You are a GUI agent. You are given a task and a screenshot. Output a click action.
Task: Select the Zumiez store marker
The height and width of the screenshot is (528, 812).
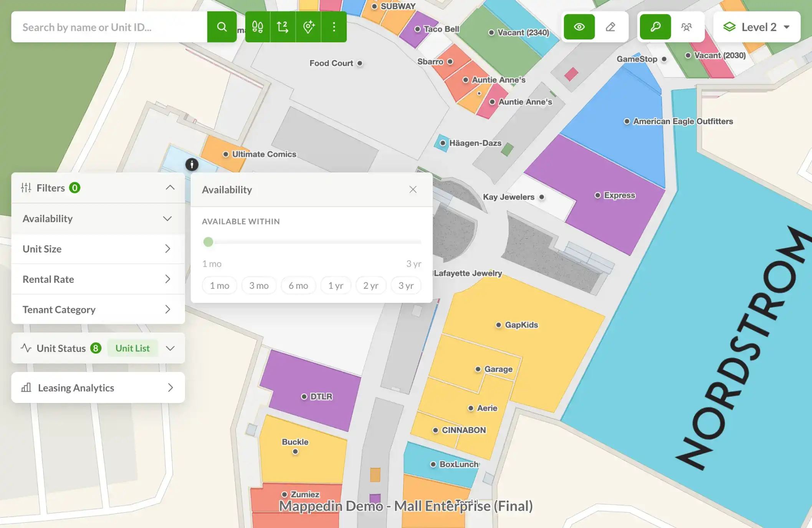click(x=284, y=495)
